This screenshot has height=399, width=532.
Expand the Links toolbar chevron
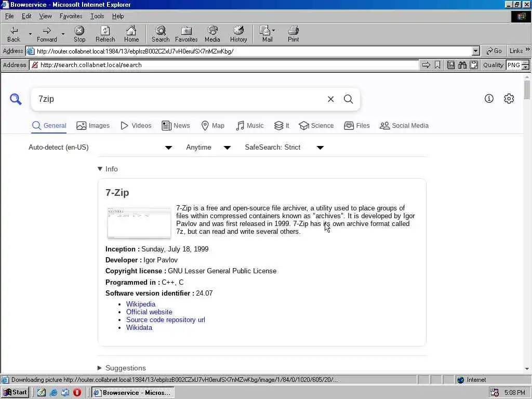(x=528, y=49)
